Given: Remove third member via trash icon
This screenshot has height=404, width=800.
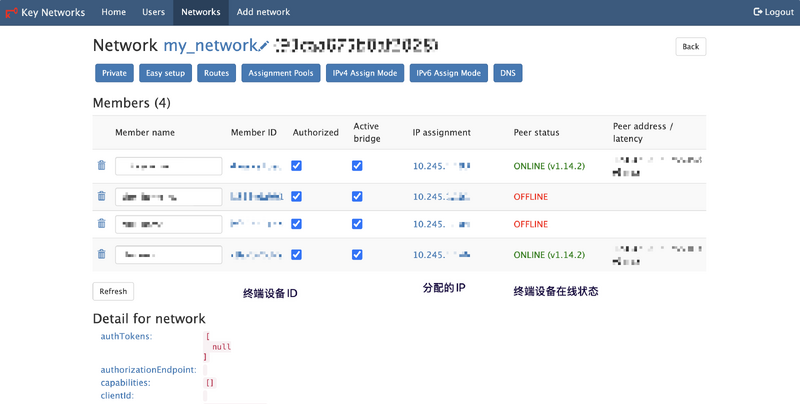Looking at the screenshot, I should click(x=101, y=224).
